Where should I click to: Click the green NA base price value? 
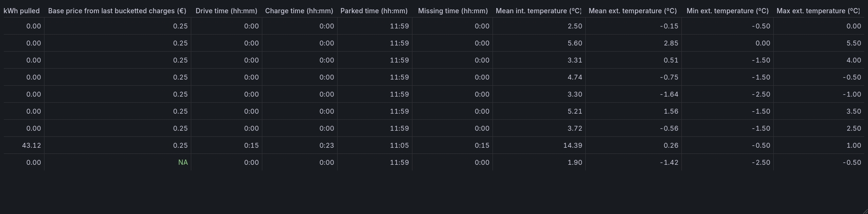[183, 162]
